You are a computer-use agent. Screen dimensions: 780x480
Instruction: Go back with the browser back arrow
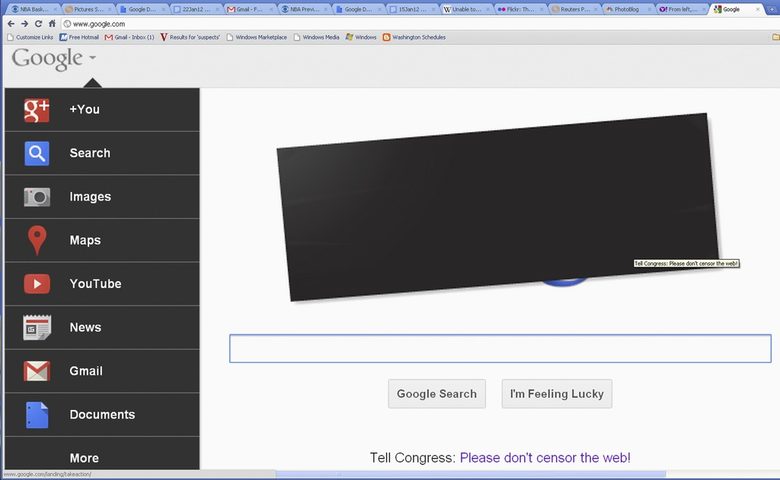pos(11,24)
